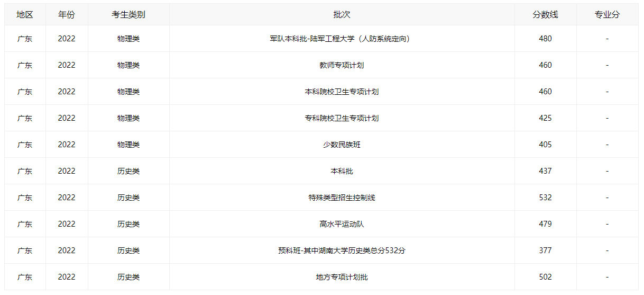Select the score 532 cell
The width and height of the screenshot is (644, 295).
pos(545,198)
